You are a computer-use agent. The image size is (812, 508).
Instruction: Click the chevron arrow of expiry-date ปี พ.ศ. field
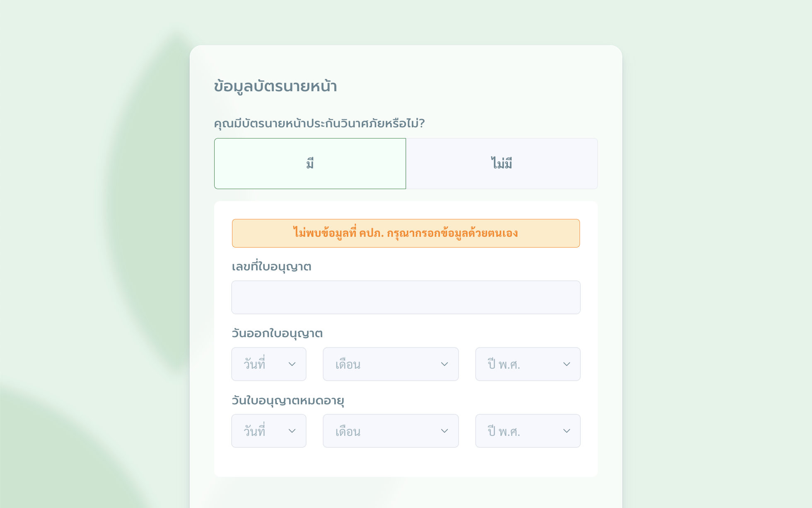tap(567, 431)
